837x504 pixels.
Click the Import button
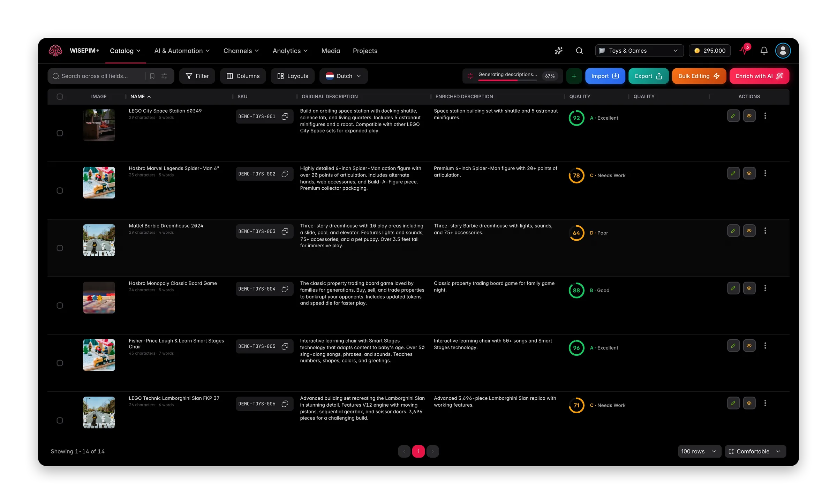[x=605, y=76]
